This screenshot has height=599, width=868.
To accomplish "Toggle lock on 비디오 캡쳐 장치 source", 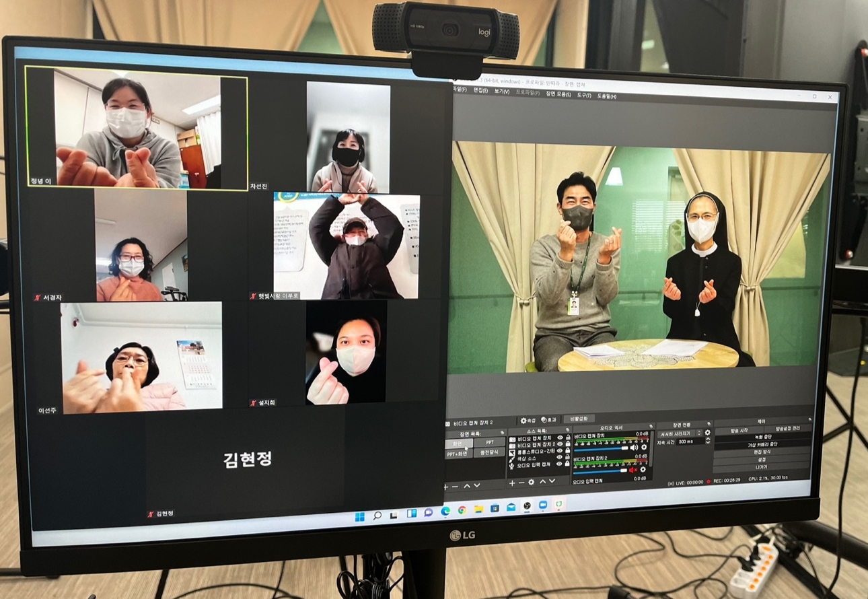I will [567, 439].
